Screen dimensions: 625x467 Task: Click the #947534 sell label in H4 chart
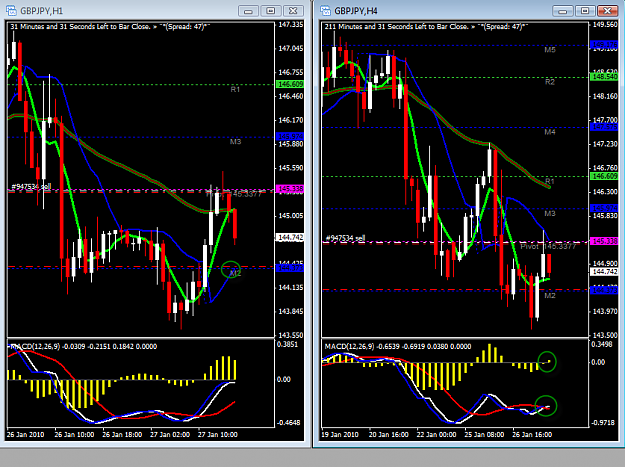click(345, 238)
